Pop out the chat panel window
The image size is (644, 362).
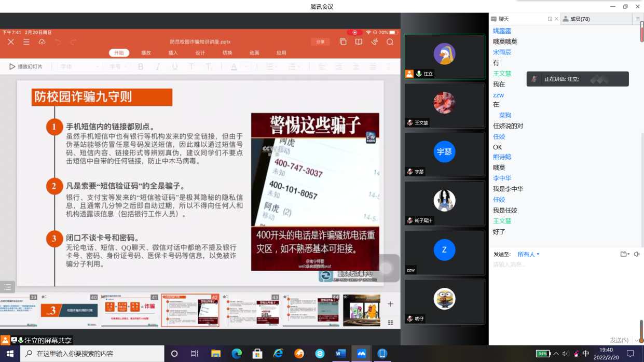(x=550, y=19)
